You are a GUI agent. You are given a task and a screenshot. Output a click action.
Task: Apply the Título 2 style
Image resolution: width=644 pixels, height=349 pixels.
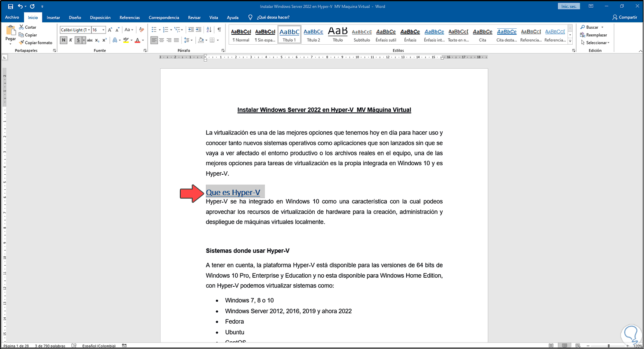point(313,35)
